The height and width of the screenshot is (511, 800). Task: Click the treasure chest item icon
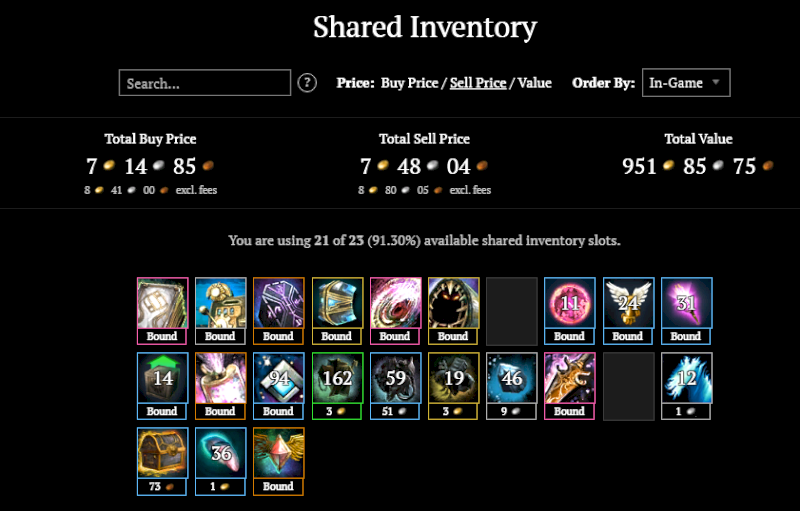[x=162, y=453]
